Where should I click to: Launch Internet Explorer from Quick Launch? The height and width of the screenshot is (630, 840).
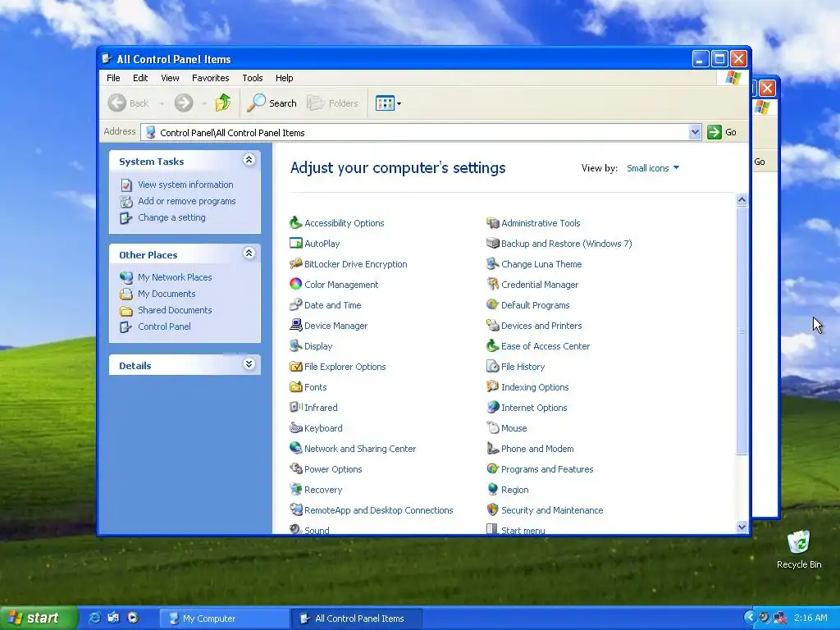click(x=94, y=618)
